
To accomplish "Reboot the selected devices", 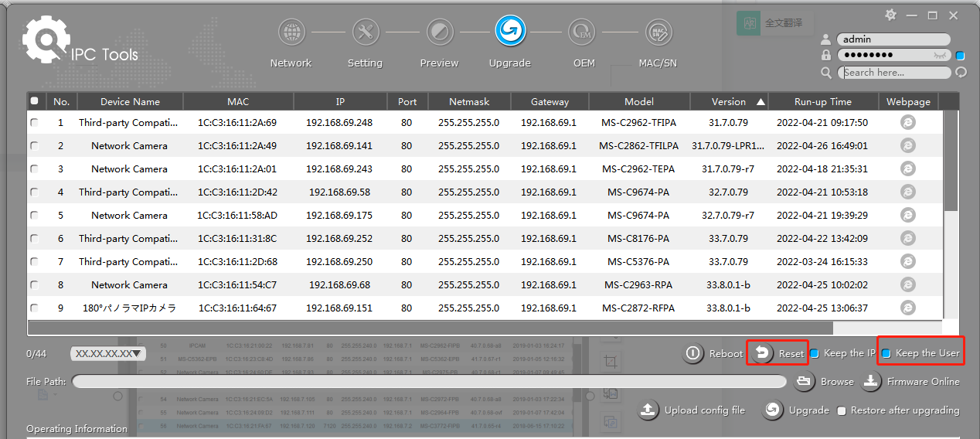I will [x=713, y=353].
